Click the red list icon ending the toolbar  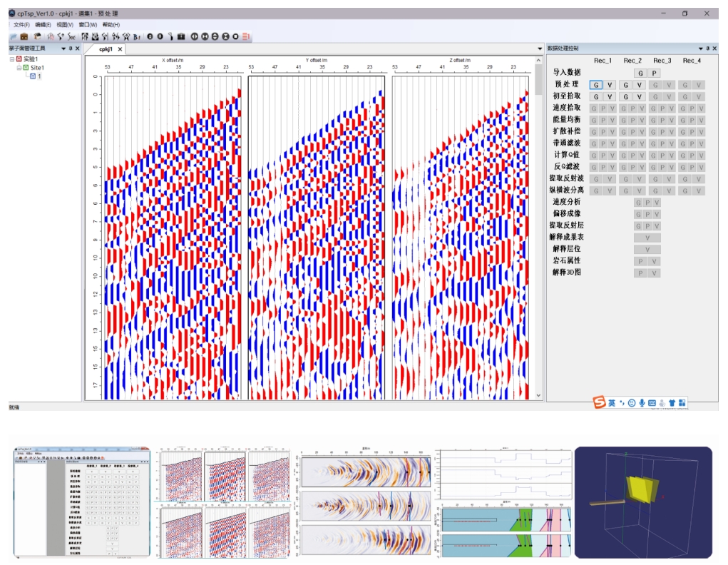tap(246, 36)
